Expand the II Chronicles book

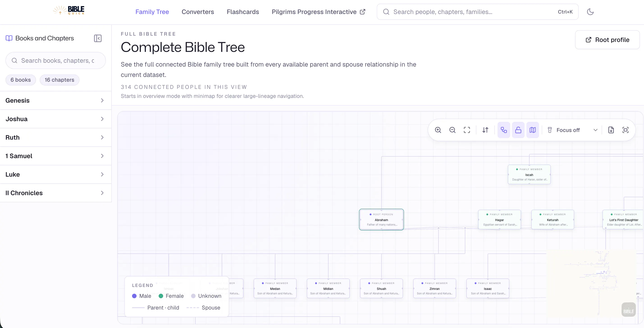click(55, 193)
